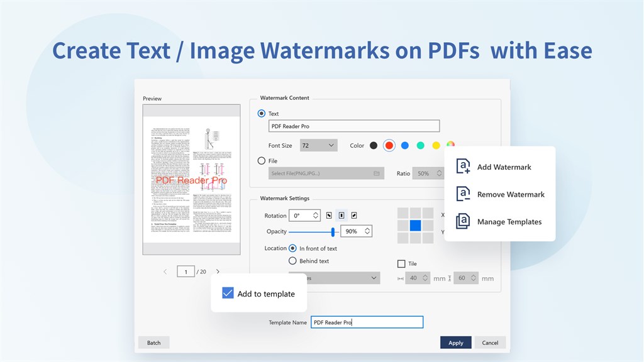Choose the center position grid cell
Image resolution: width=644 pixels, height=362 pixels.
[x=415, y=226]
